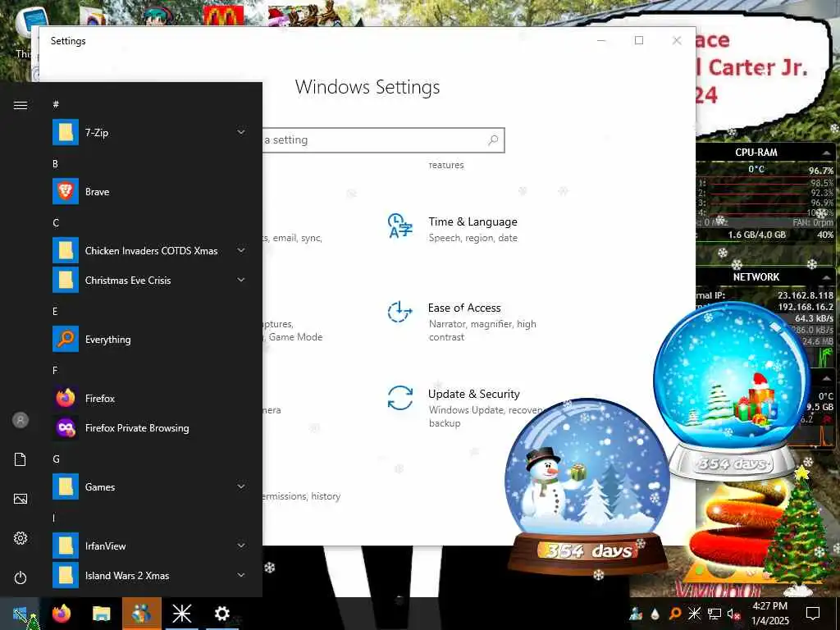Expand the Games folder chevron

tap(241, 486)
